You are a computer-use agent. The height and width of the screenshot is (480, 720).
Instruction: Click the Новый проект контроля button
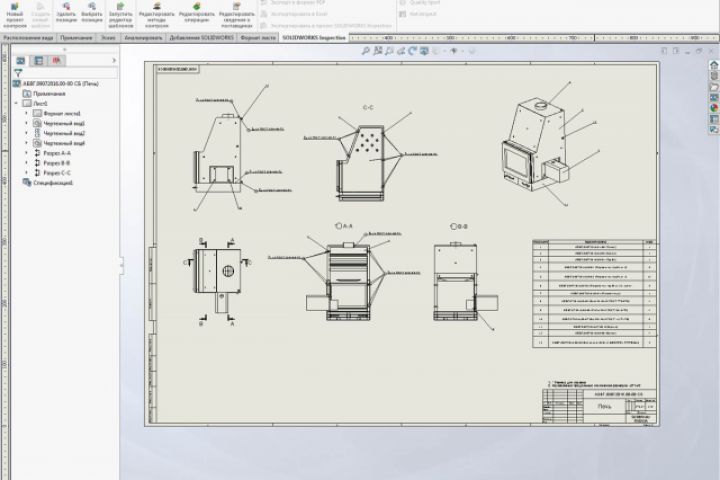[15, 14]
